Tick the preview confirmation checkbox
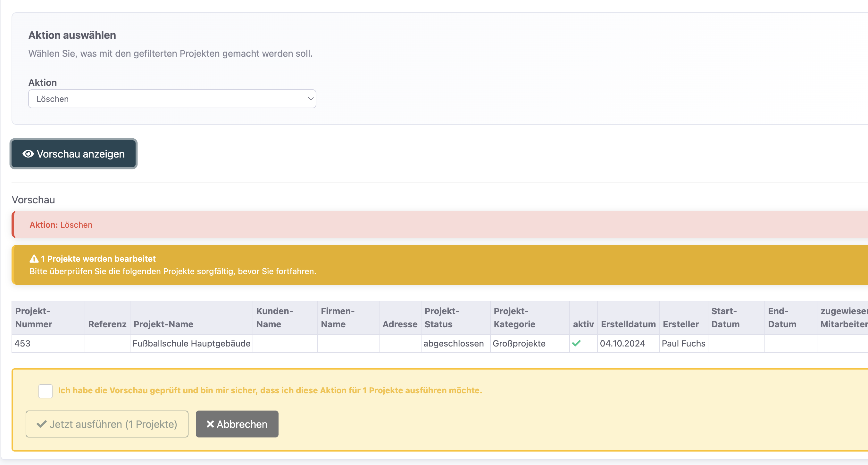The height and width of the screenshot is (465, 868). click(46, 391)
